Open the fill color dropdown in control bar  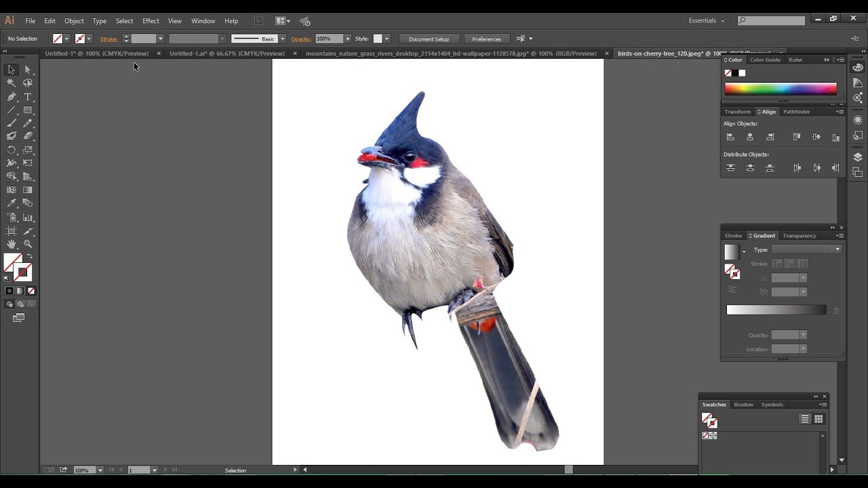[66, 39]
